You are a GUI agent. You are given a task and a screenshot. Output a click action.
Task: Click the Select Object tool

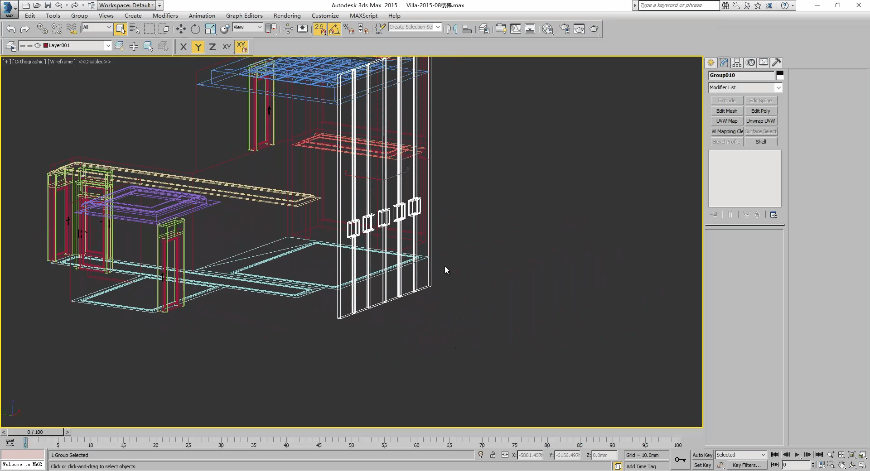120,29
